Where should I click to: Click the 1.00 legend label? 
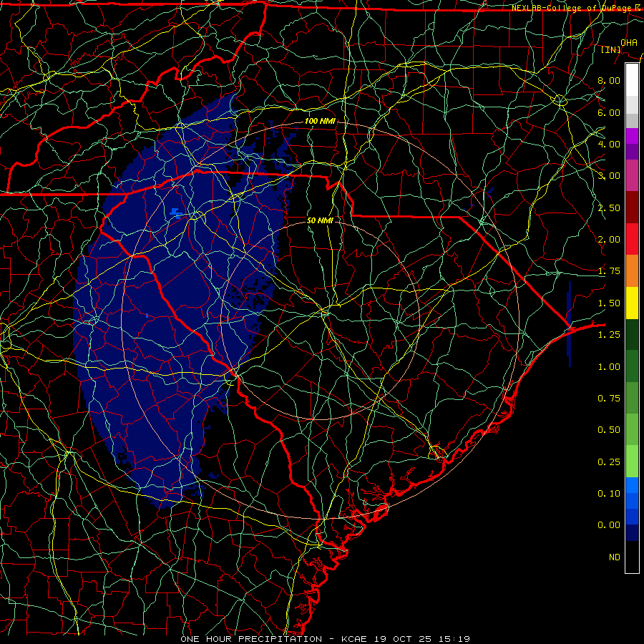tap(609, 367)
